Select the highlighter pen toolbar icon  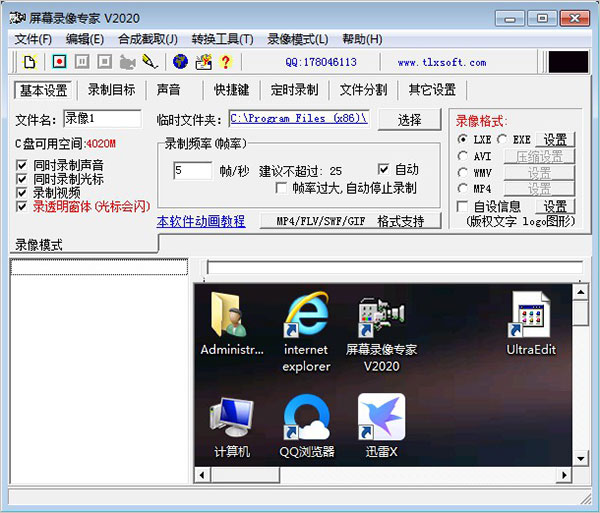point(150,62)
